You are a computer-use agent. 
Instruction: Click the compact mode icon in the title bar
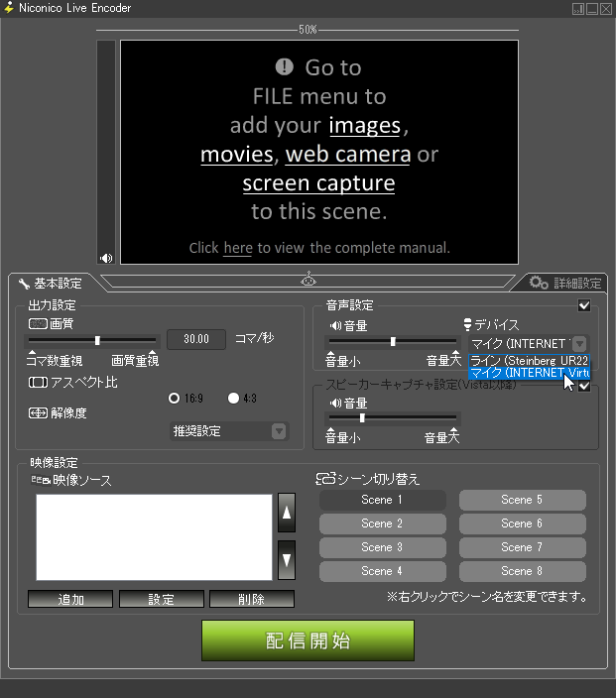click(577, 9)
